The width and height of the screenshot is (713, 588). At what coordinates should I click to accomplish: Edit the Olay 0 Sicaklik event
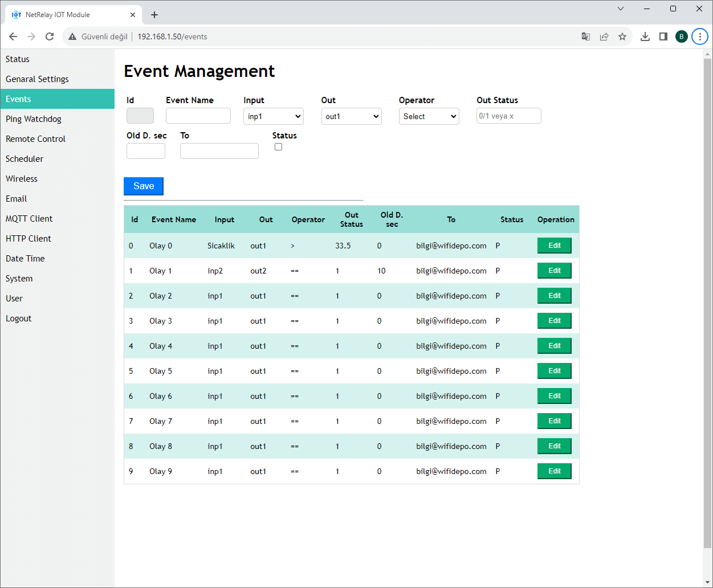click(x=554, y=246)
